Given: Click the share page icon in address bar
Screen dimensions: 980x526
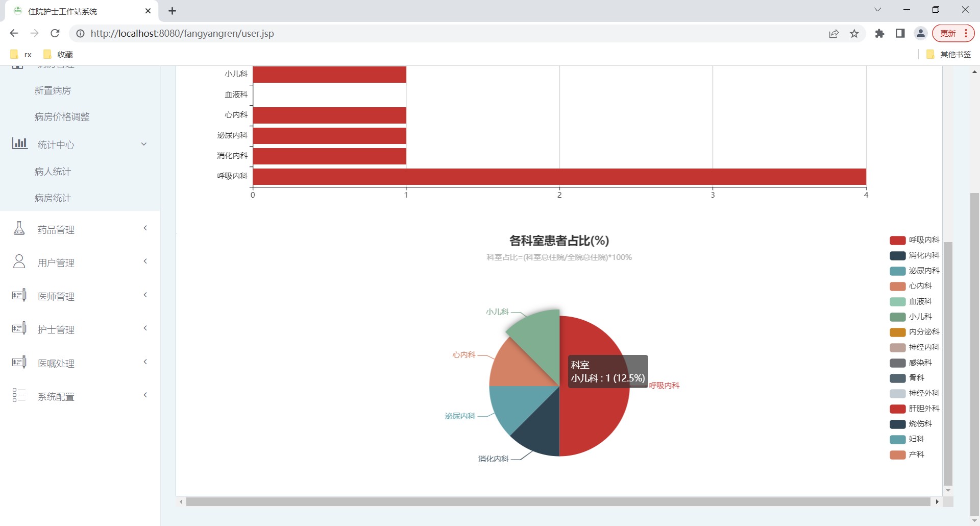Looking at the screenshot, I should point(834,34).
